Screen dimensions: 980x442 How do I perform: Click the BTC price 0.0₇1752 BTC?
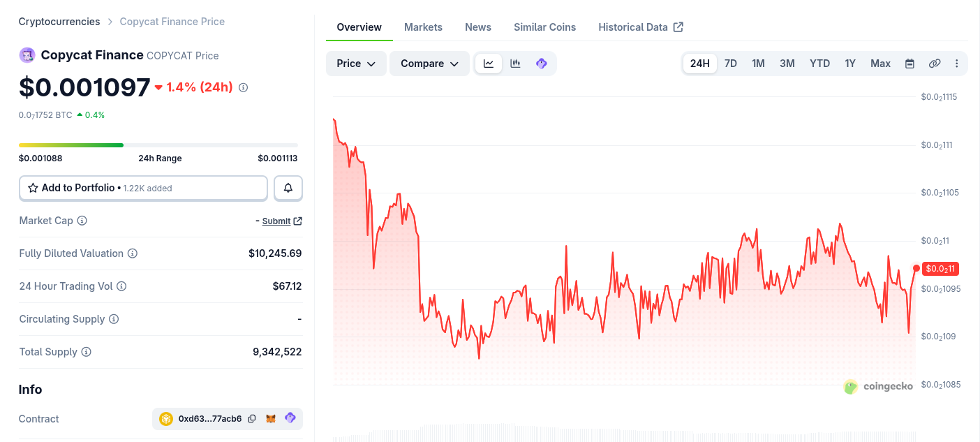45,115
